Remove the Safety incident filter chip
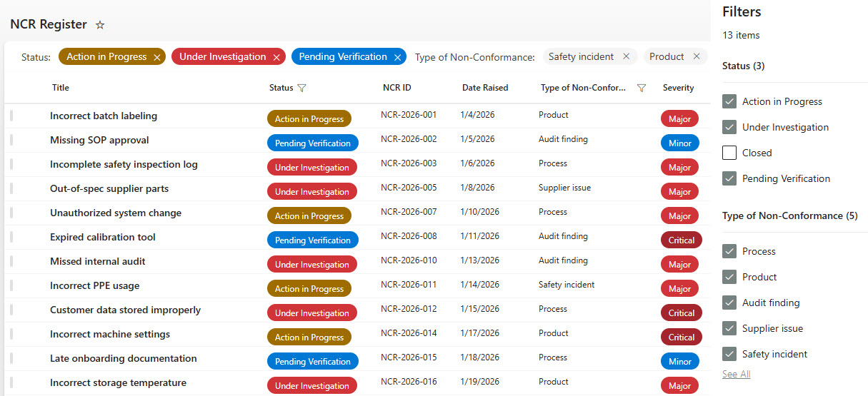 pyautogui.click(x=627, y=56)
